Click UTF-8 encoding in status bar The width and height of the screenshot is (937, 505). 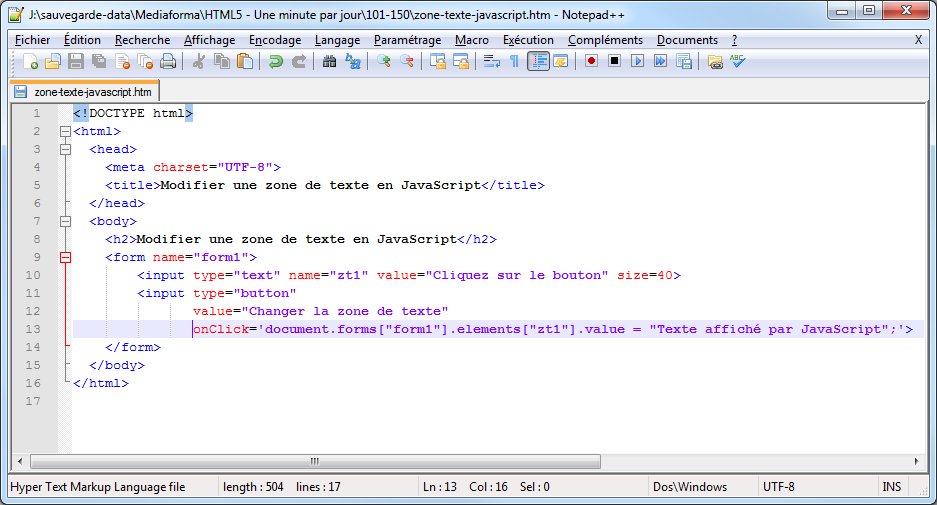pyautogui.click(x=780, y=487)
